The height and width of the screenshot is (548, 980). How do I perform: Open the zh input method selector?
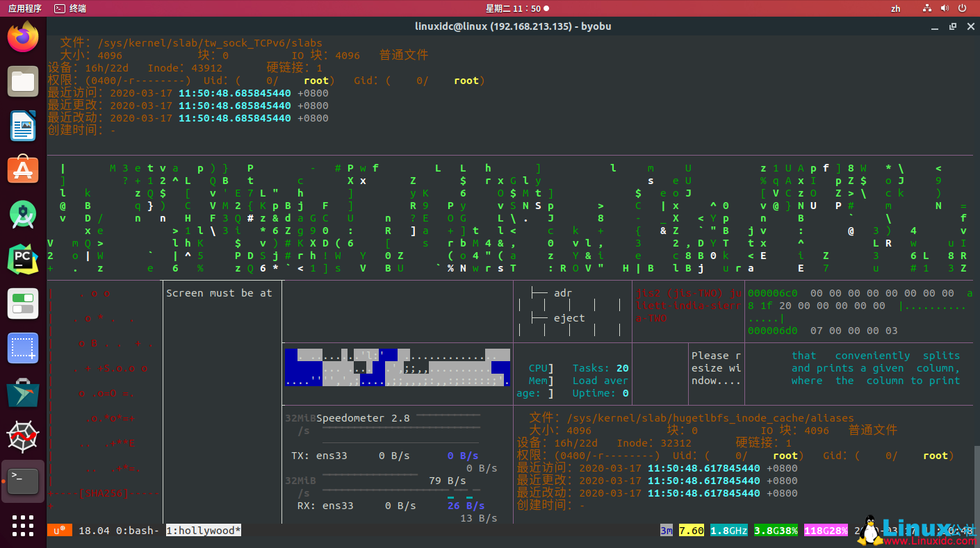(x=895, y=8)
